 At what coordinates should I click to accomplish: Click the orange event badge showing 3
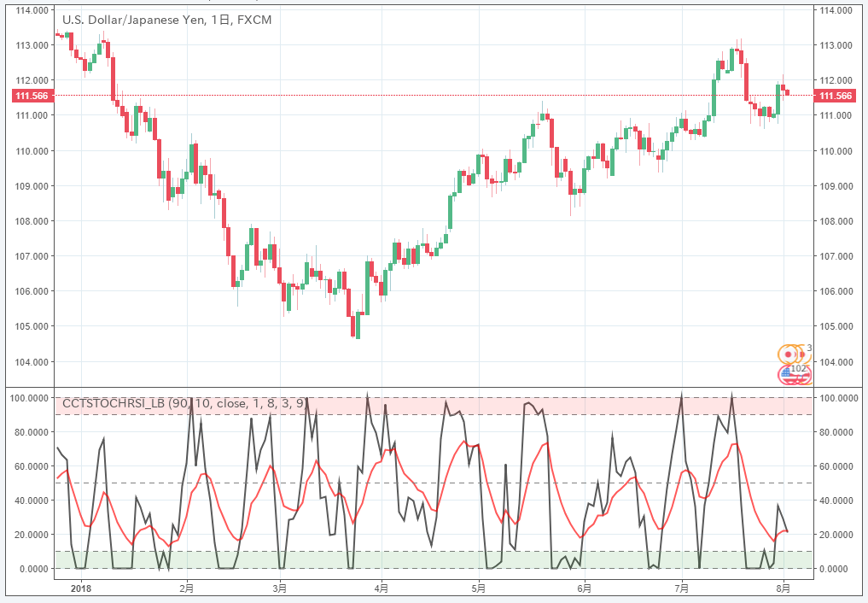pyautogui.click(x=809, y=348)
